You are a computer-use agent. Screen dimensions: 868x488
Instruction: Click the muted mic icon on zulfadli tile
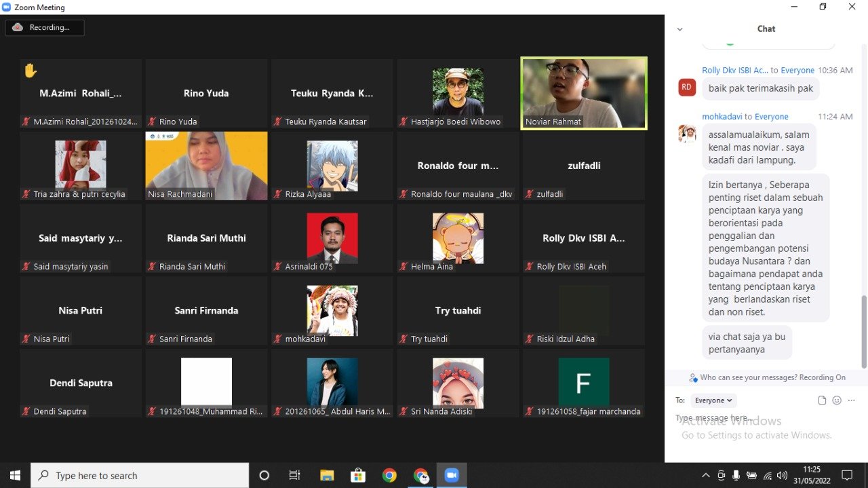pyautogui.click(x=530, y=194)
